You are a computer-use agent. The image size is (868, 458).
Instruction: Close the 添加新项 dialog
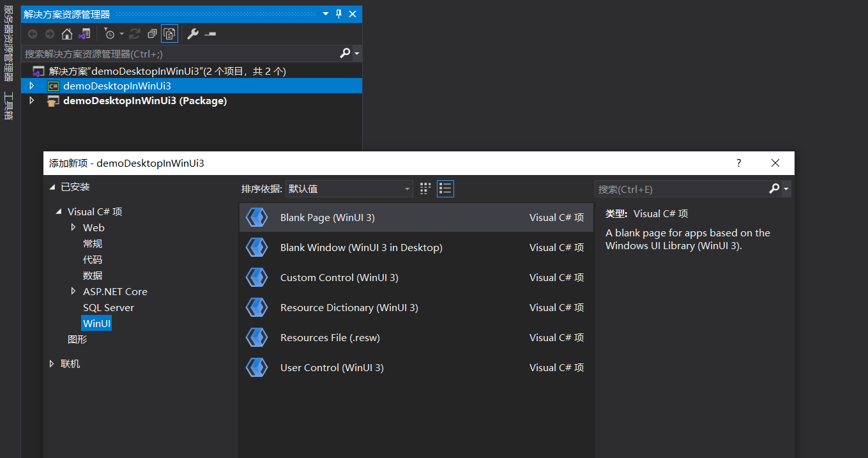click(775, 163)
